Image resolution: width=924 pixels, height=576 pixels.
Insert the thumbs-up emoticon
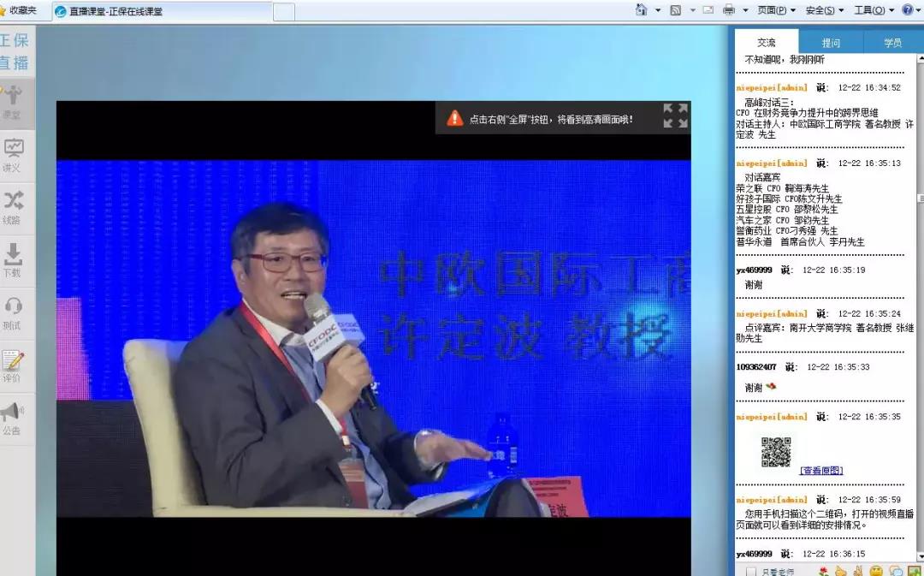pyautogui.click(x=842, y=569)
